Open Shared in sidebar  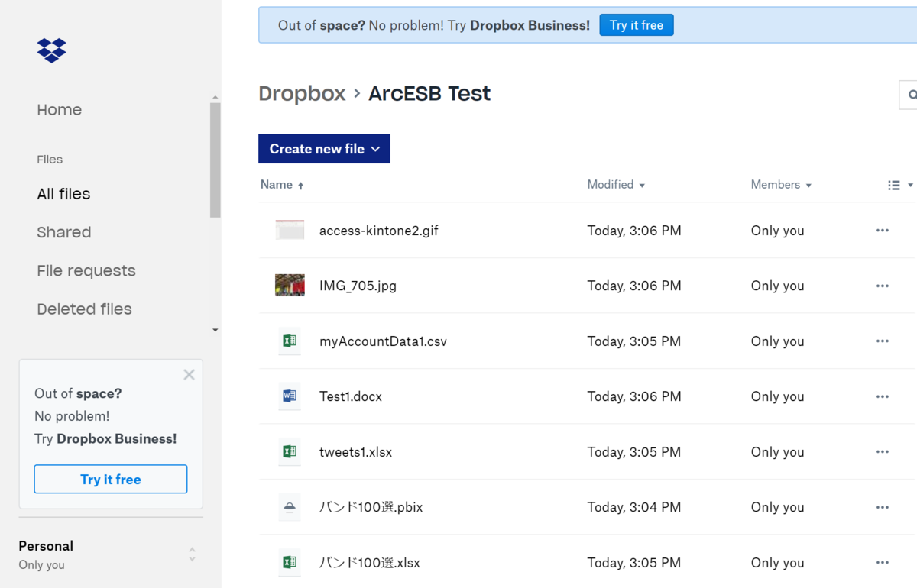64,232
